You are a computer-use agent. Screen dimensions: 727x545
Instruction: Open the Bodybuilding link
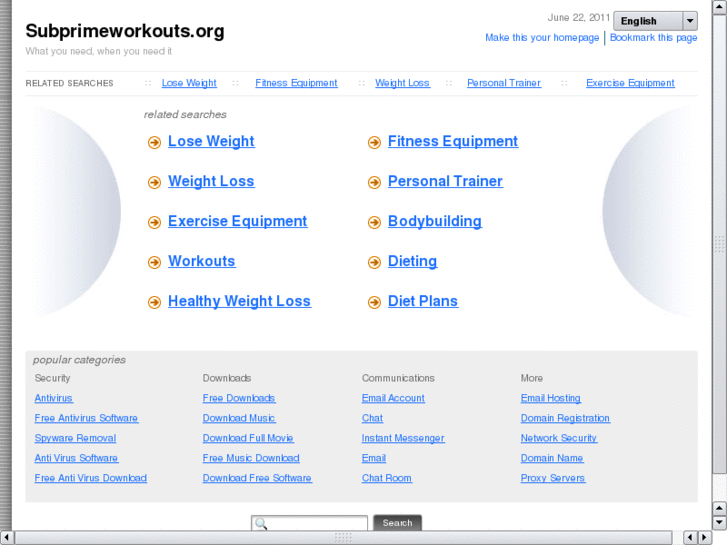(x=434, y=221)
